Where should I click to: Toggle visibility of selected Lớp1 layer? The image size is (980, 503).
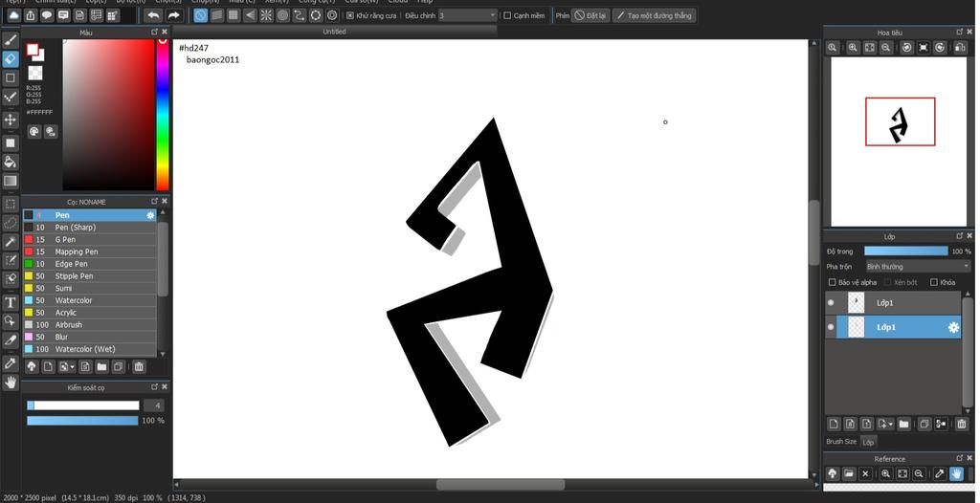click(831, 327)
